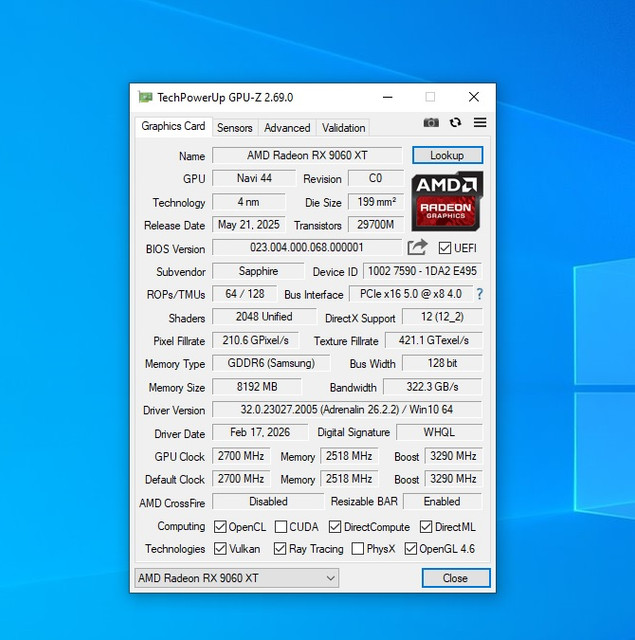The image size is (635, 640).
Task: Click the Close button
Action: tap(456, 578)
